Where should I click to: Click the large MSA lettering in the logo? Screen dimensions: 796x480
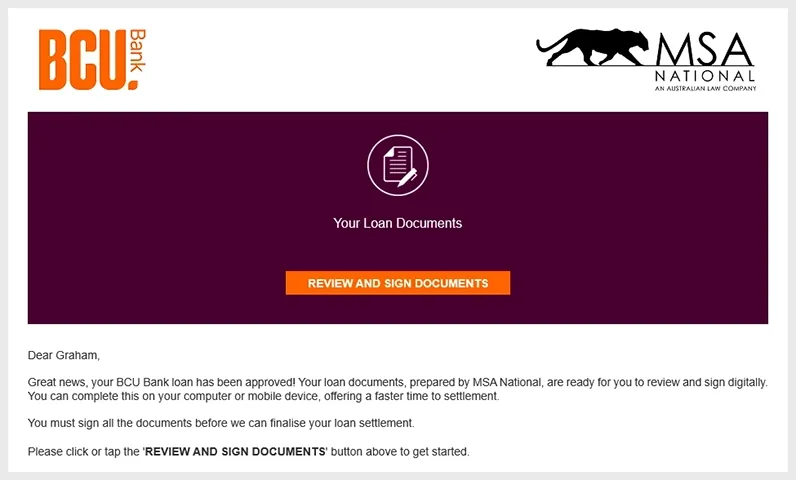pos(704,49)
